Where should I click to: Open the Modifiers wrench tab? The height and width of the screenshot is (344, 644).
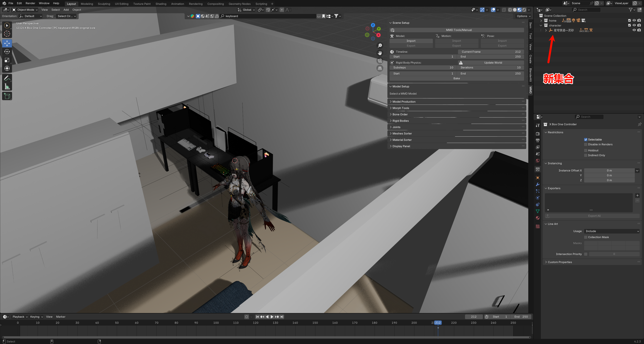(538, 184)
